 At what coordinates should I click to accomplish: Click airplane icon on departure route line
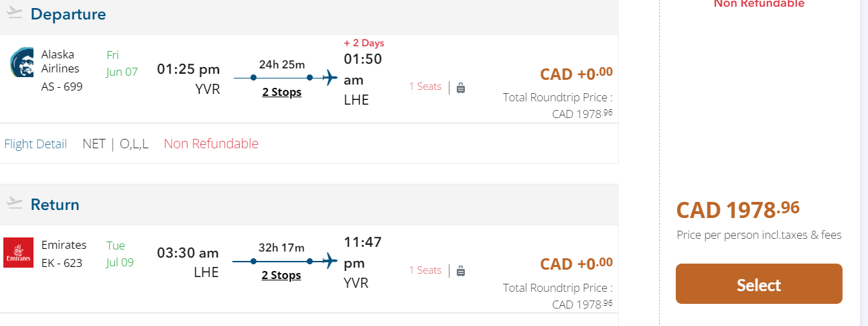[x=330, y=78]
